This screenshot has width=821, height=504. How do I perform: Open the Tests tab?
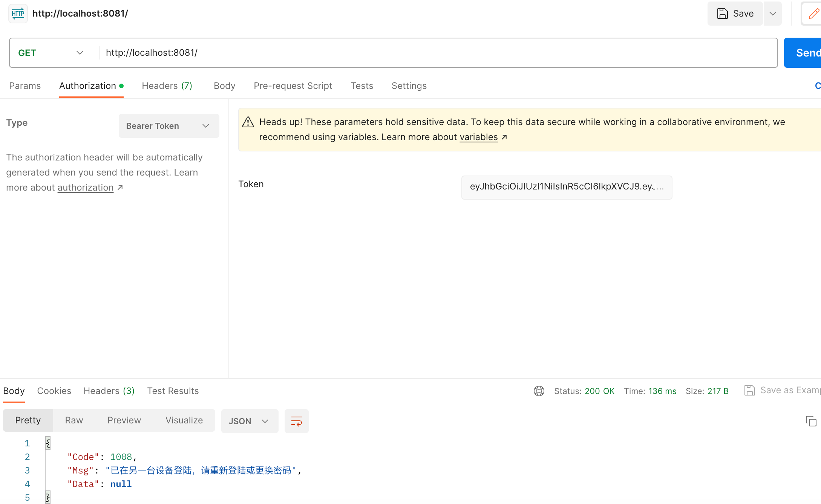pyautogui.click(x=362, y=86)
